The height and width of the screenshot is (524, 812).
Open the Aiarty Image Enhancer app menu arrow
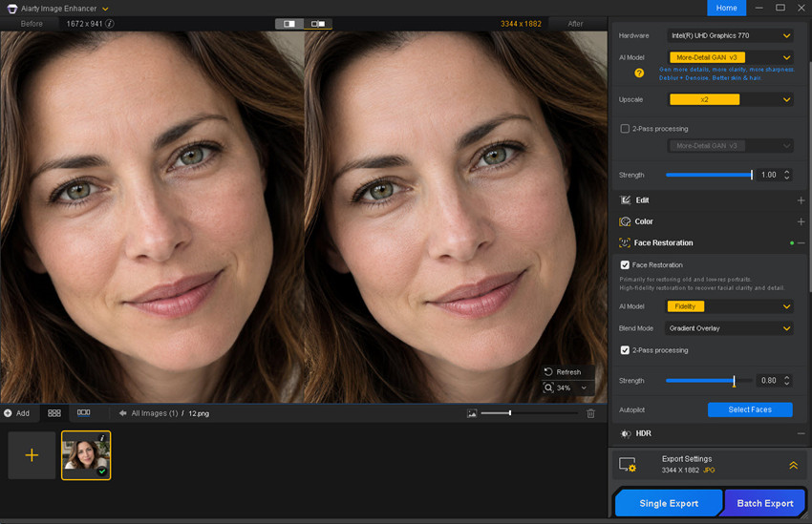[106, 9]
